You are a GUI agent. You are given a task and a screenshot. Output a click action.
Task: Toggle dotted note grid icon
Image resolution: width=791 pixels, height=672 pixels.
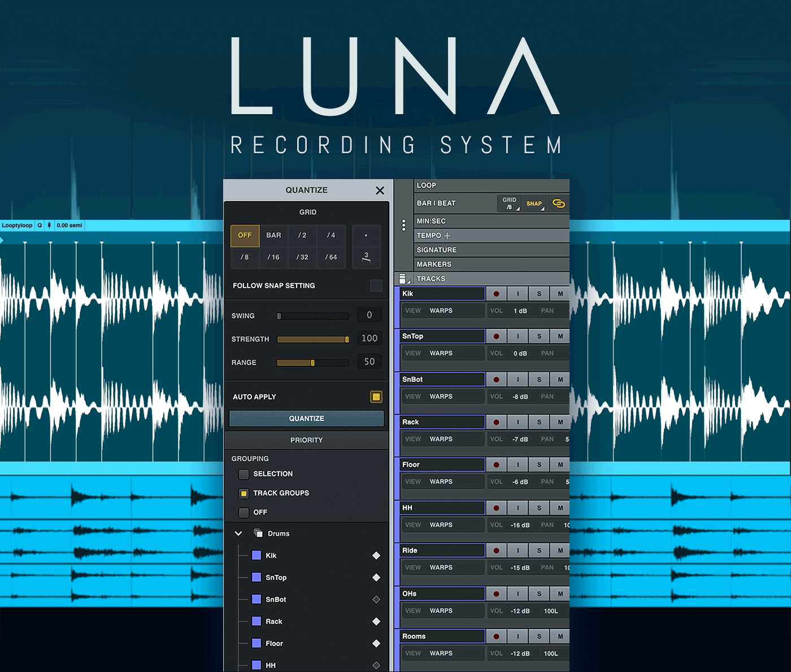[x=366, y=236]
